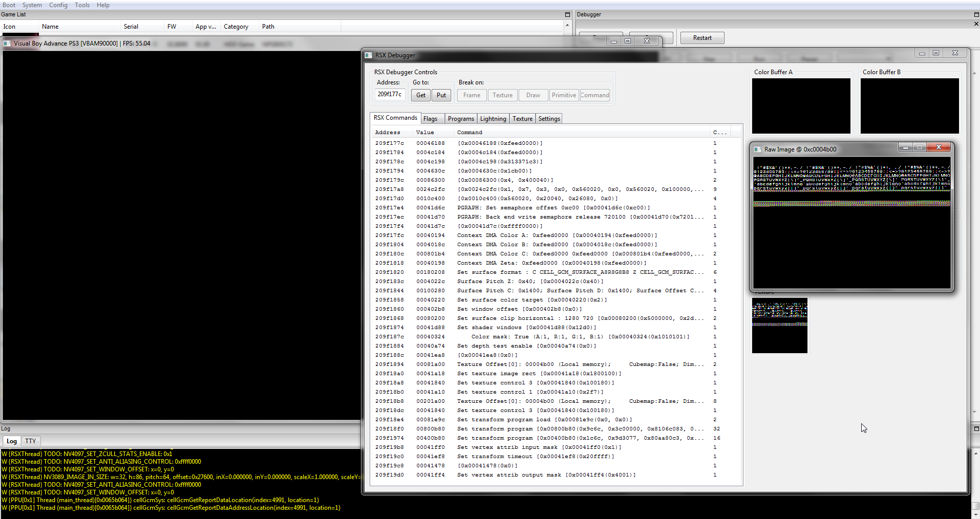Select the Color Buffer A preview
The width and height of the screenshot is (980, 519).
[x=801, y=106]
